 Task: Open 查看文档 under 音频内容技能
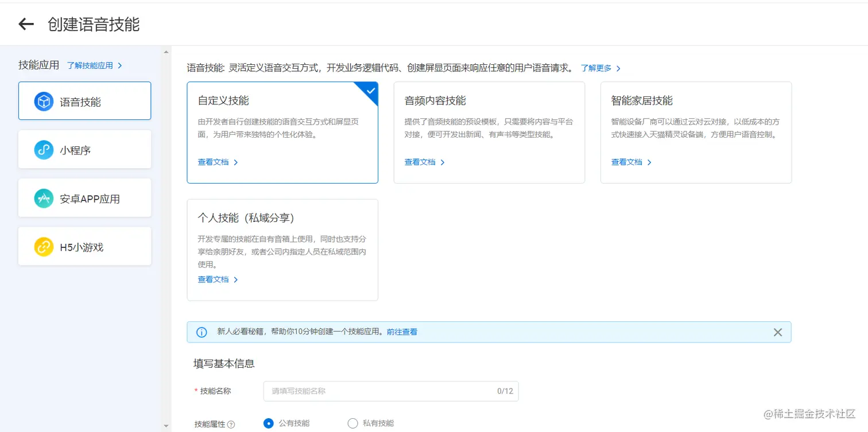[x=424, y=162]
